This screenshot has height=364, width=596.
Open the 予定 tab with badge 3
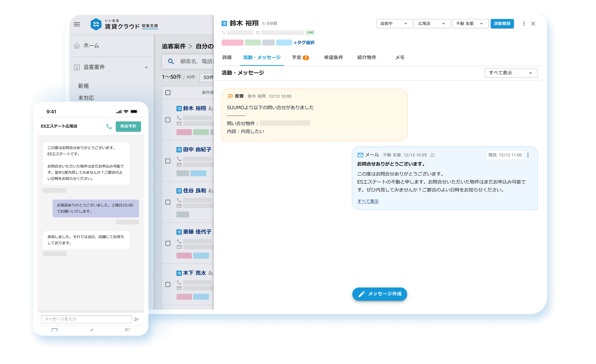click(300, 57)
